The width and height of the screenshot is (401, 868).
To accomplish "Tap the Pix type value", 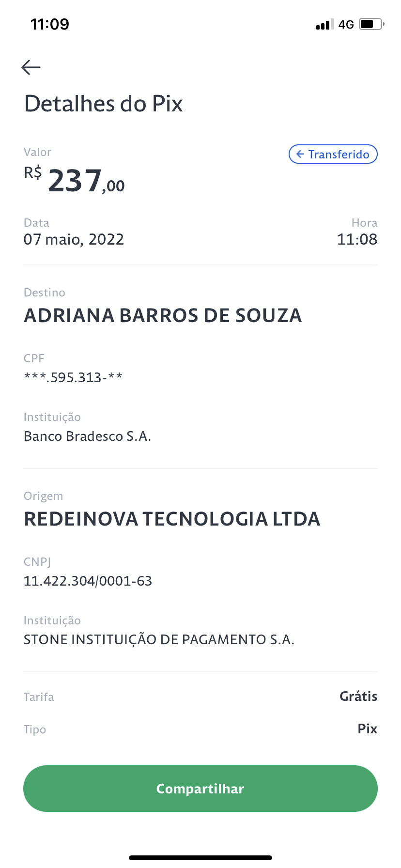I will [x=368, y=729].
